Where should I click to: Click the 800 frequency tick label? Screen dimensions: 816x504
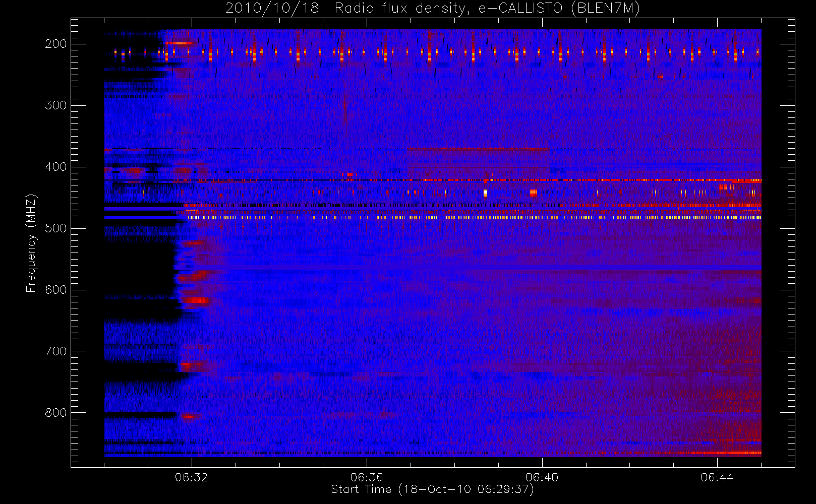[56, 413]
